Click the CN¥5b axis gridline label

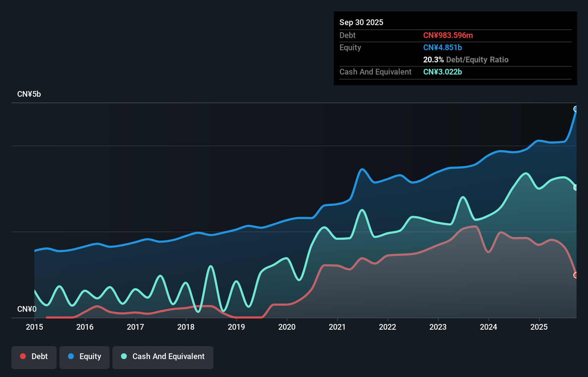(x=29, y=94)
